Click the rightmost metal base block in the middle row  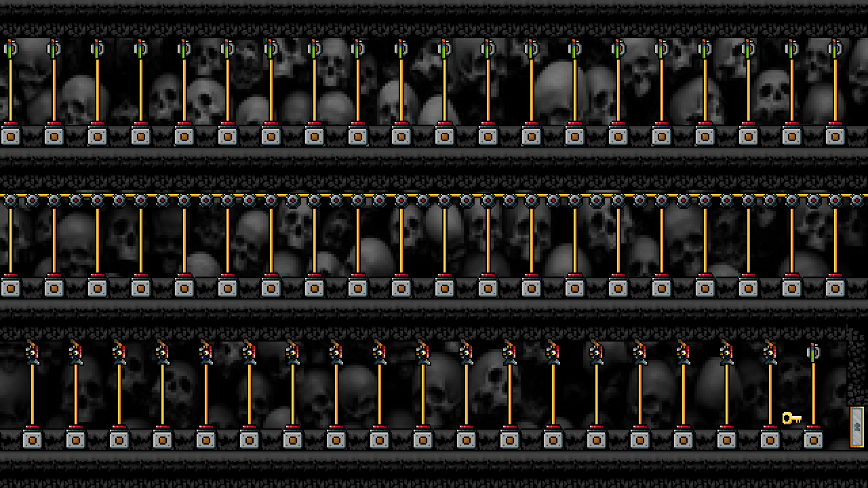(x=835, y=288)
